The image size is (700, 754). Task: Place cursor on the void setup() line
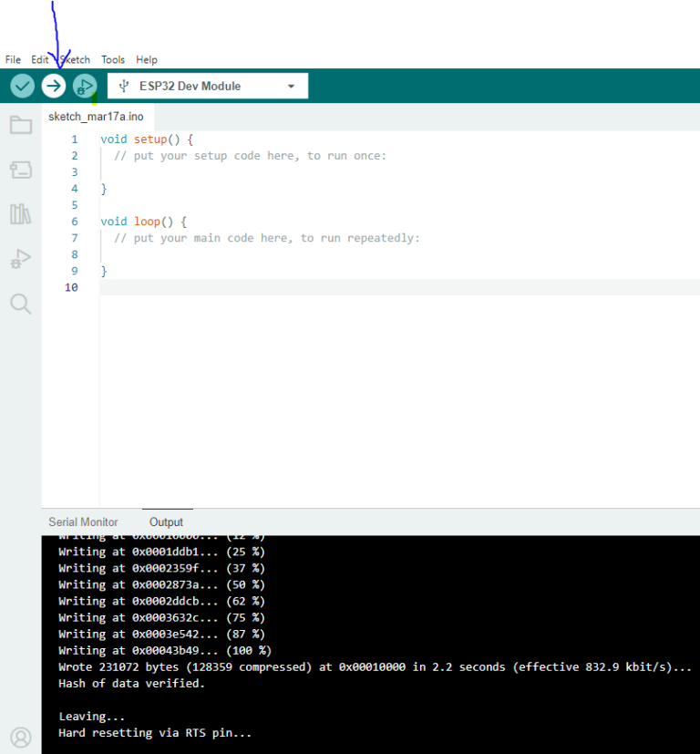[x=147, y=139]
